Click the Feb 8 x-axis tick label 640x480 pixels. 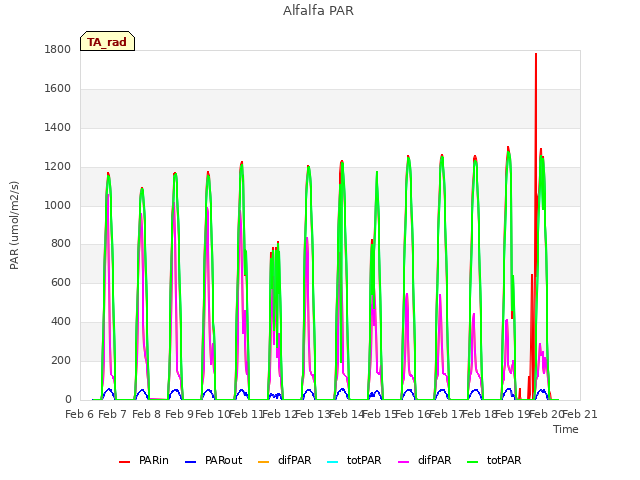(146, 414)
